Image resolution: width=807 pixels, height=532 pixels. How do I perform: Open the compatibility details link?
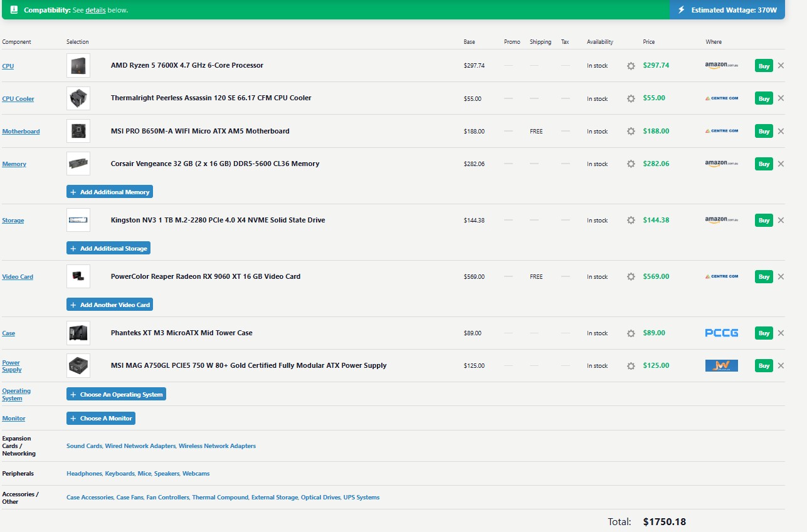pos(95,10)
